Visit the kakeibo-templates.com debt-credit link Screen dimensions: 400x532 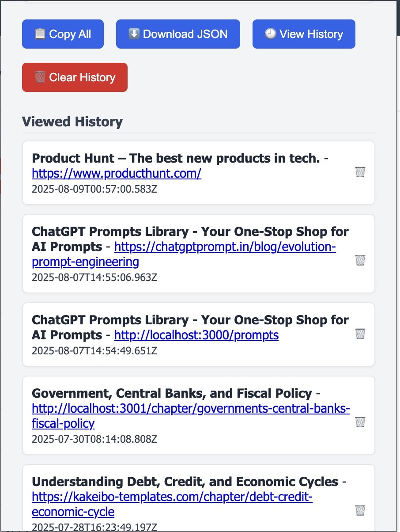tap(172, 505)
